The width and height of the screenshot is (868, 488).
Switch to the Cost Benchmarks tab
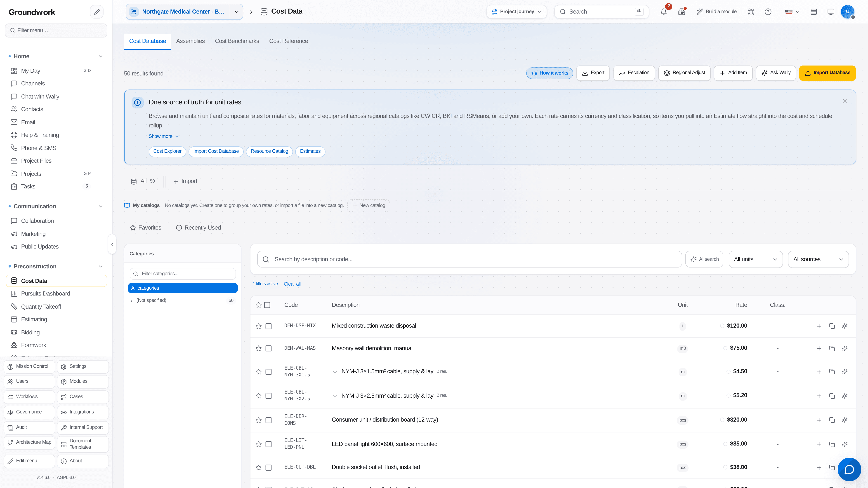237,41
